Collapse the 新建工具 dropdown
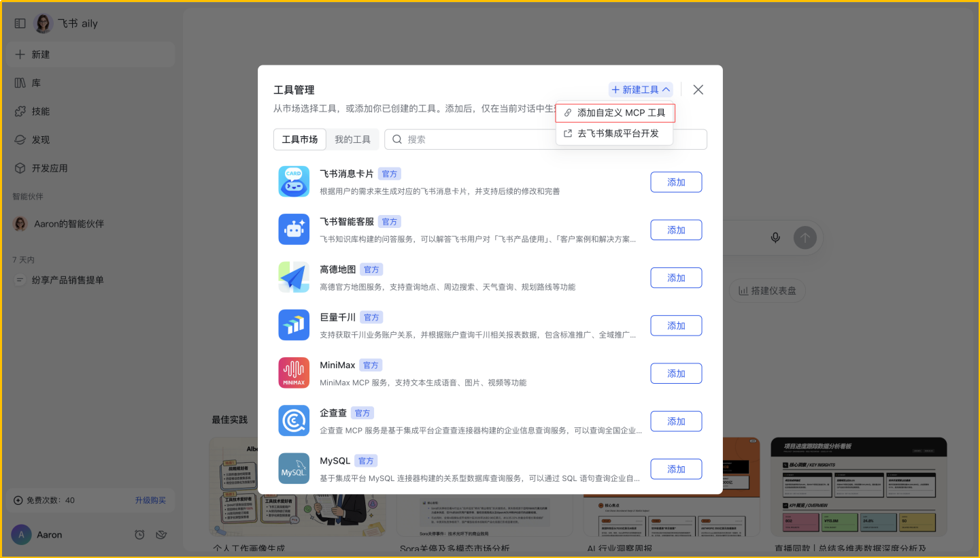This screenshot has width=980, height=558. [x=641, y=90]
